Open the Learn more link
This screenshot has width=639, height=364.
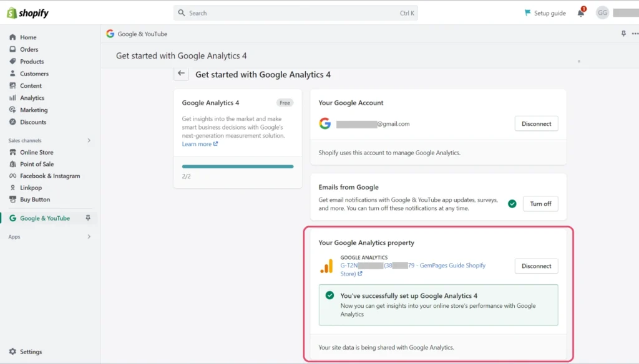tap(197, 144)
